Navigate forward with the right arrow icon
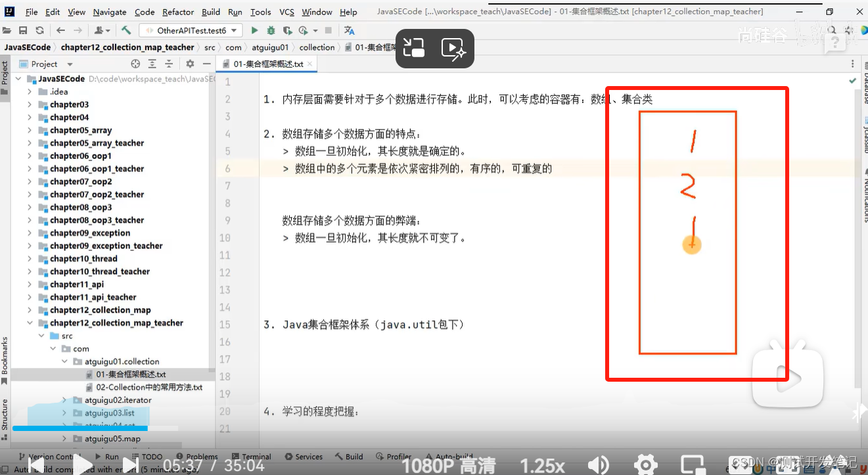This screenshot has width=868, height=475. [x=78, y=30]
